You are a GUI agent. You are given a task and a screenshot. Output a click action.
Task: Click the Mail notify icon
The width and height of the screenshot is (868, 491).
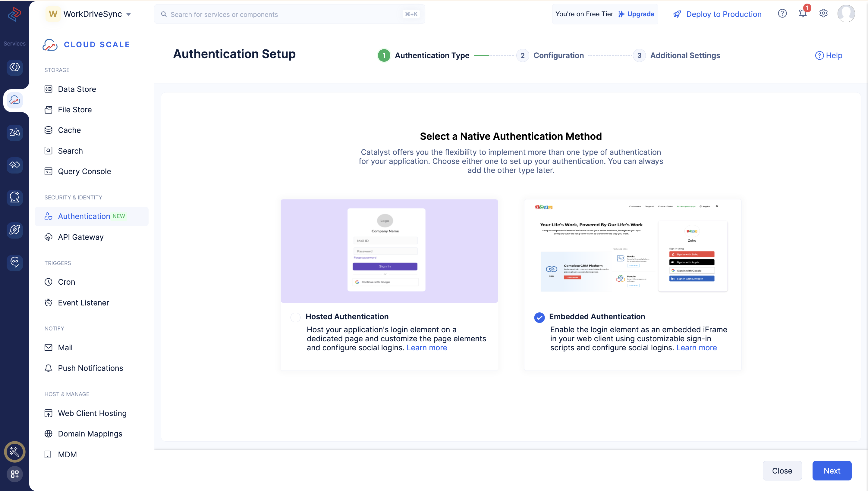[x=48, y=347]
